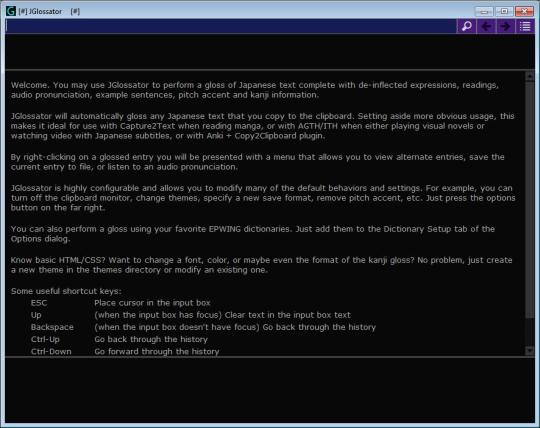Open options via the list icon
Image resolution: width=540 pixels, height=428 pixels.
point(525,26)
